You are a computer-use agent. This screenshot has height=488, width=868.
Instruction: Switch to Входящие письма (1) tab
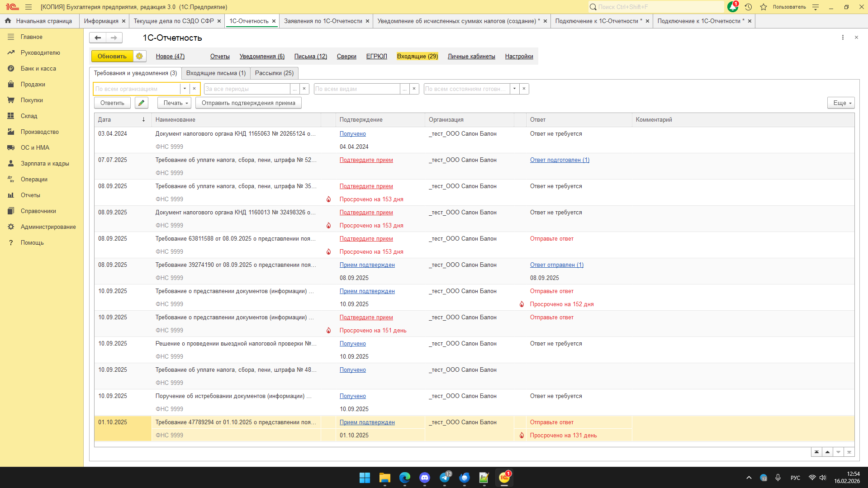(216, 73)
